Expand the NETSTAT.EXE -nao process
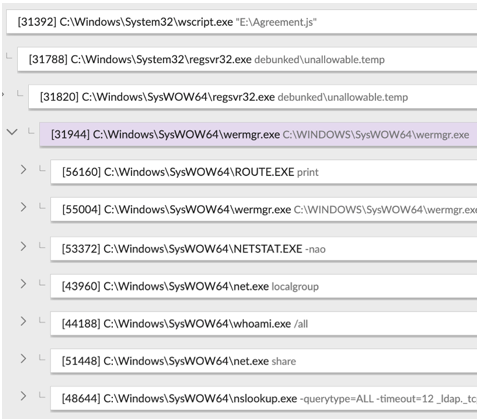This screenshot has height=420, width=479. click(x=23, y=246)
